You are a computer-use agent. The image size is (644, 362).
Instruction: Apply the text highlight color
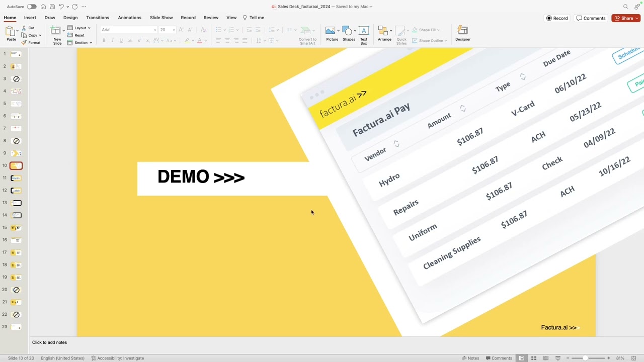pos(187,41)
